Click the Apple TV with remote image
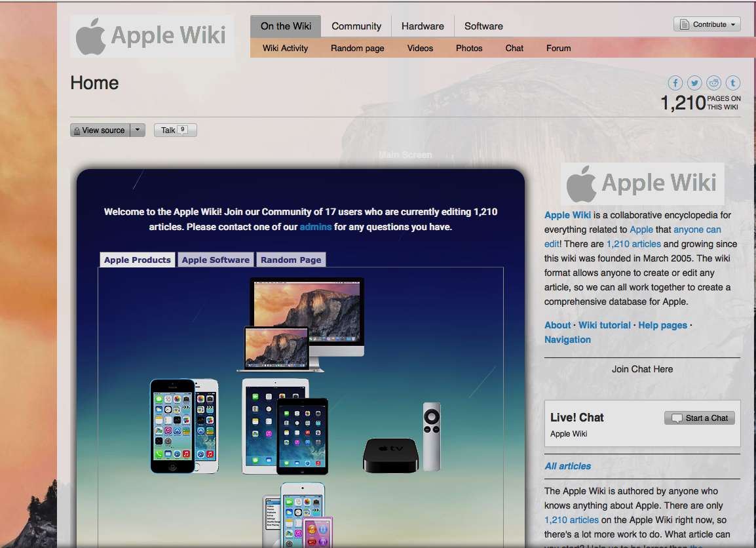 point(402,437)
